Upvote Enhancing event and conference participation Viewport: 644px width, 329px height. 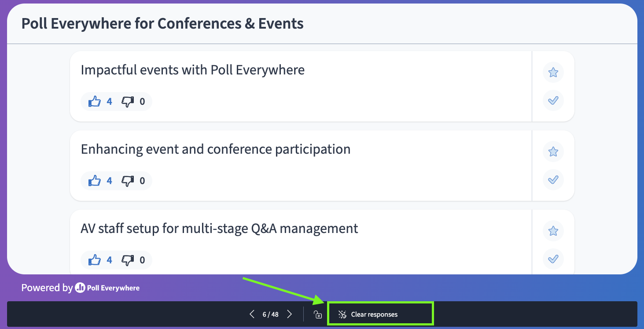[x=95, y=181]
